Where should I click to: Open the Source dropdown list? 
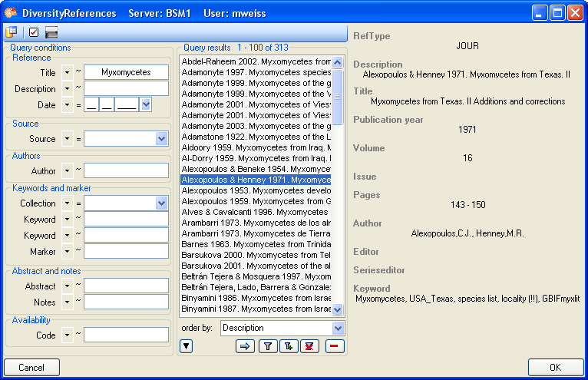pos(161,139)
